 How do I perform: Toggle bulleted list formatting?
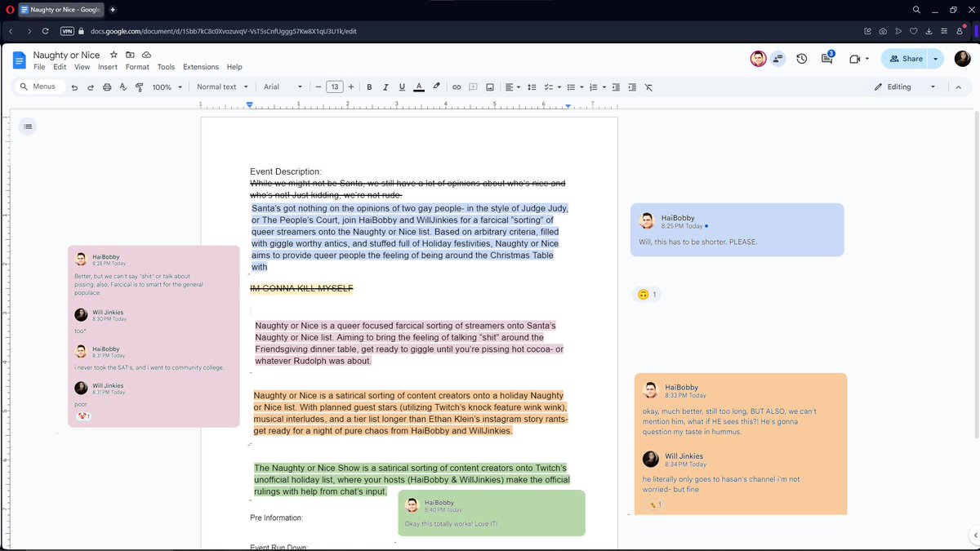click(x=571, y=87)
